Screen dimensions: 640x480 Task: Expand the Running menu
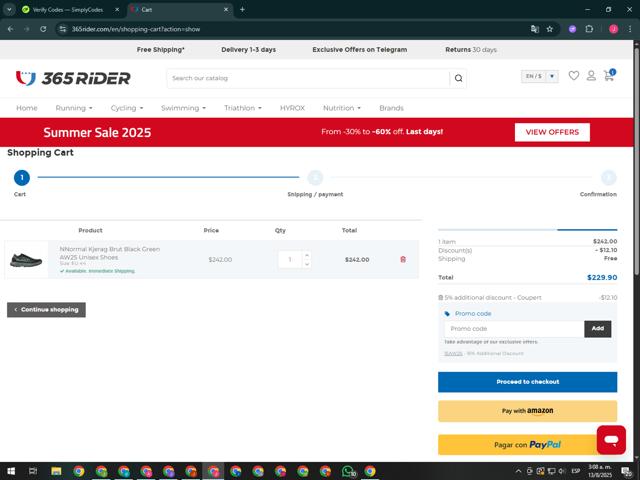point(74,108)
